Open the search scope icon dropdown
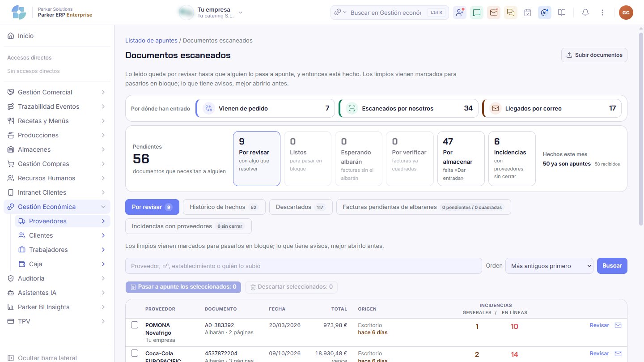This screenshot has width=644, height=362. click(340, 13)
